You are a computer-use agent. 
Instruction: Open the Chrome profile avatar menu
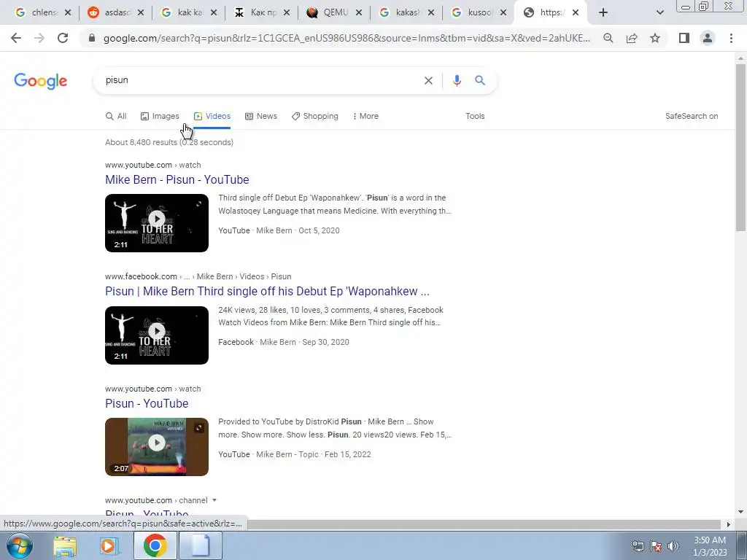click(x=708, y=38)
